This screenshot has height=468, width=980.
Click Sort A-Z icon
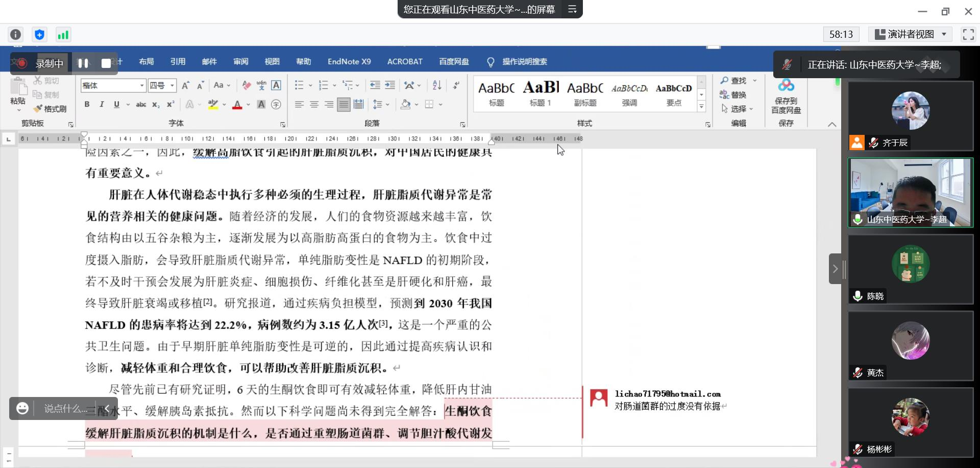[x=437, y=85]
